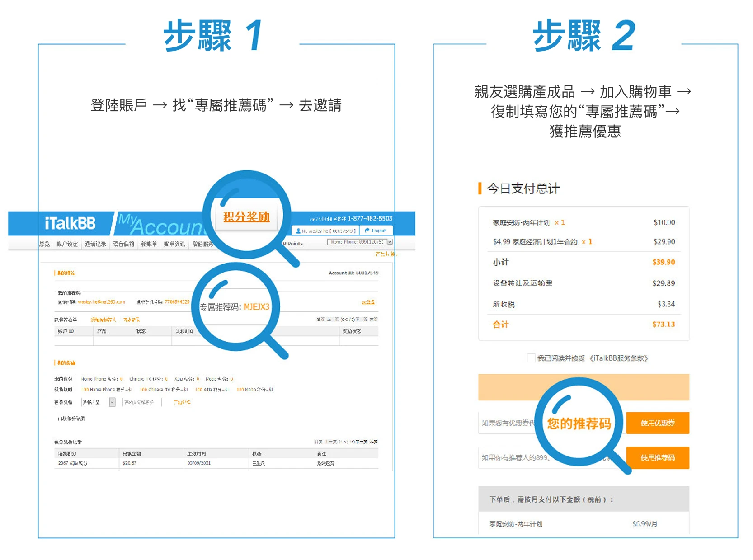Click the points amount input field
This screenshot has height=560, width=753.
(x=141, y=402)
